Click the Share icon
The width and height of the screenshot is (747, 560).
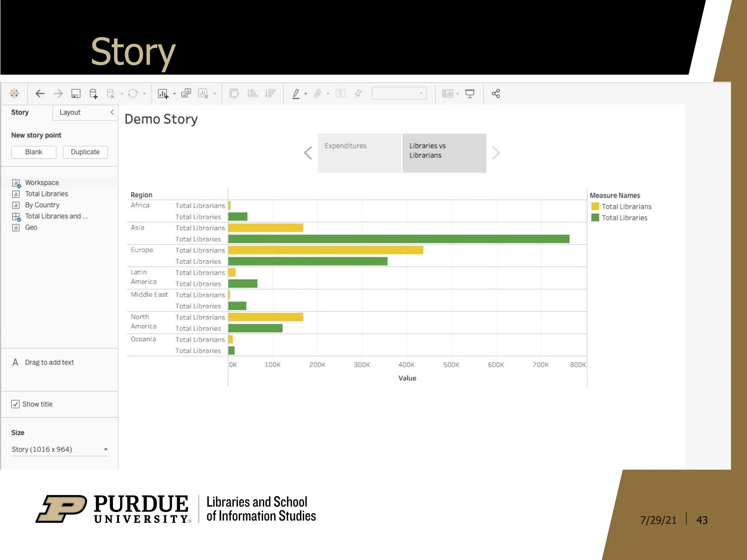(495, 94)
